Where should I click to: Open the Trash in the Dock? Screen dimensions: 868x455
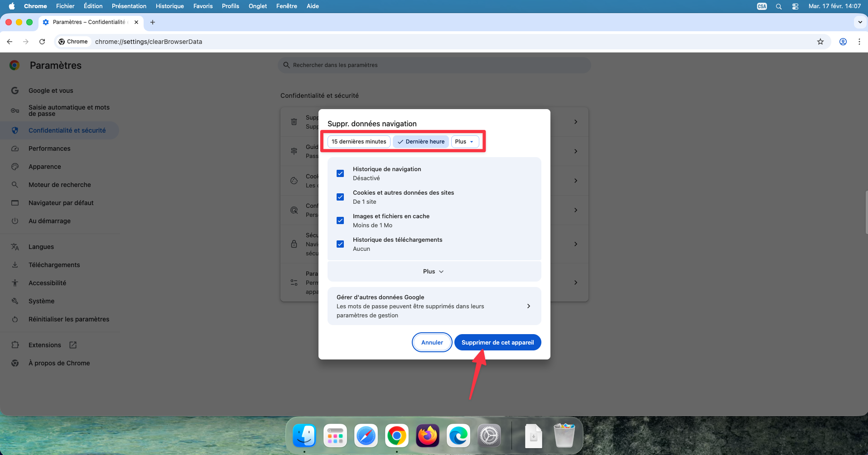564,436
